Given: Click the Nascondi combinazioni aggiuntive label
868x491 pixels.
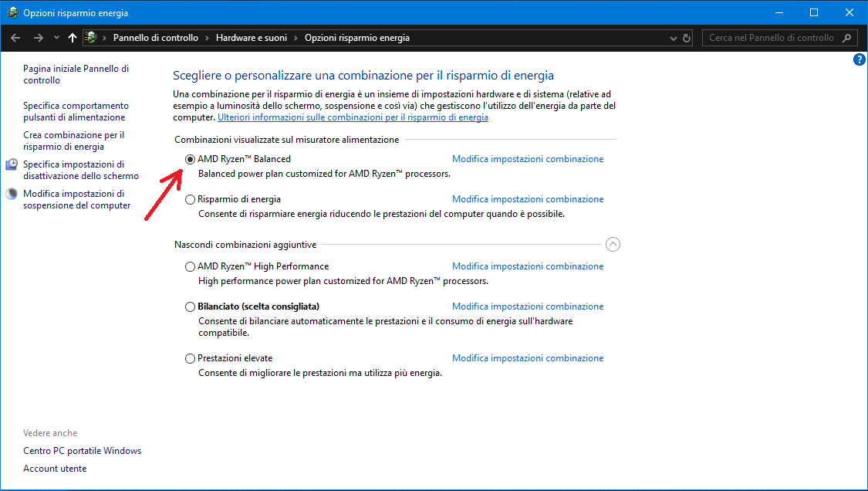Looking at the screenshot, I should (x=245, y=245).
